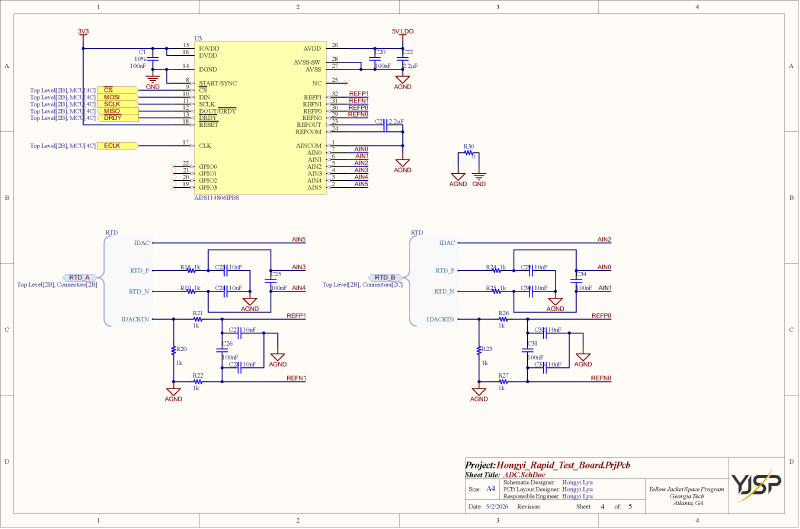Click the C21 2.2uF capacitor on REFOUT
Screen dimensions: 800x529
click(x=385, y=124)
